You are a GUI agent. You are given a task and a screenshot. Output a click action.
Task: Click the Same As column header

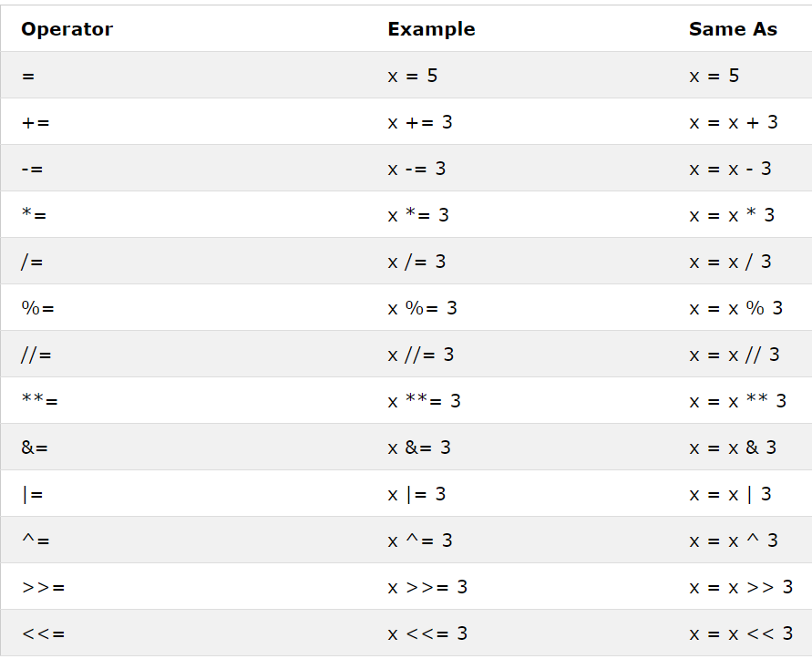coord(733,29)
